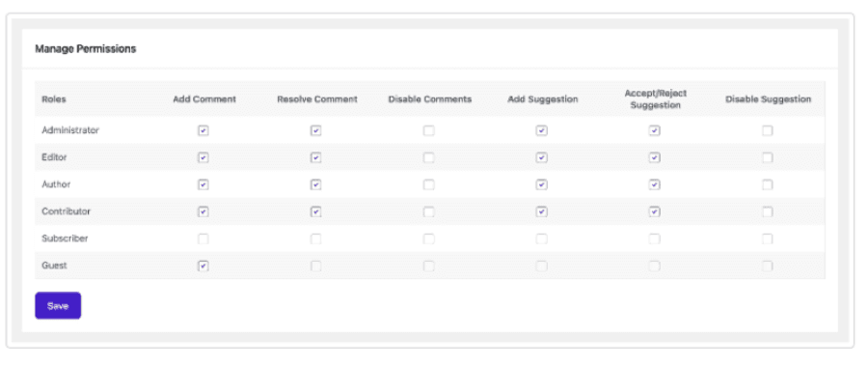Enable Disable Suggestion for Editor

[x=768, y=157]
